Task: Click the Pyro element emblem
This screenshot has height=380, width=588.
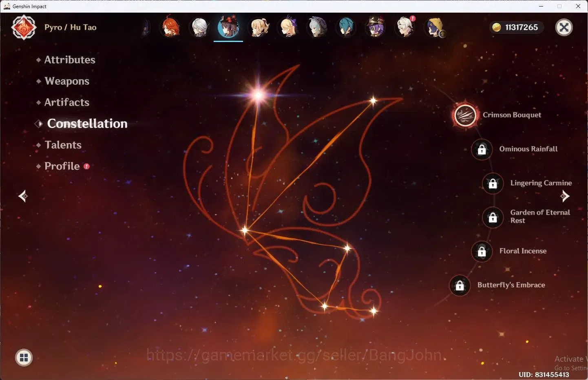Action: [x=24, y=27]
